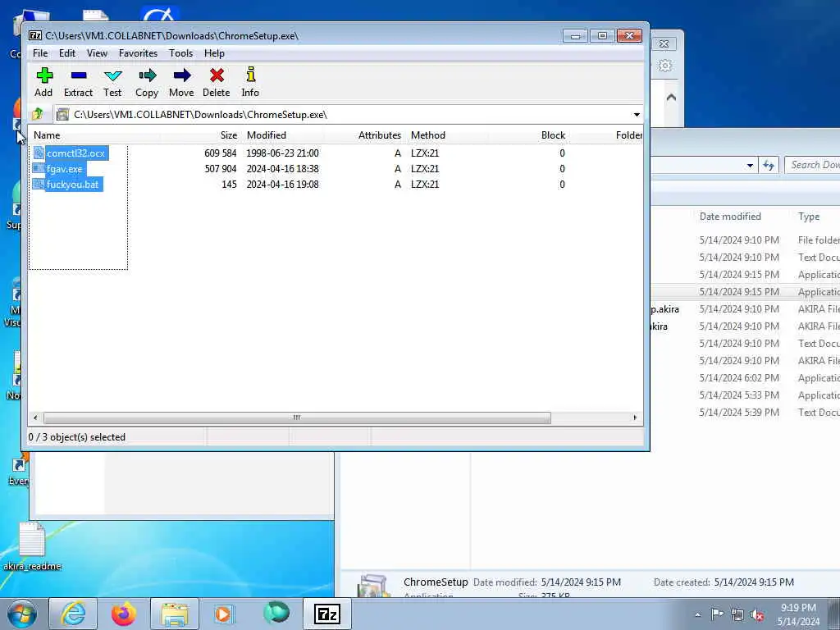Expand the 7-Zip address bar dropdown

(x=637, y=115)
